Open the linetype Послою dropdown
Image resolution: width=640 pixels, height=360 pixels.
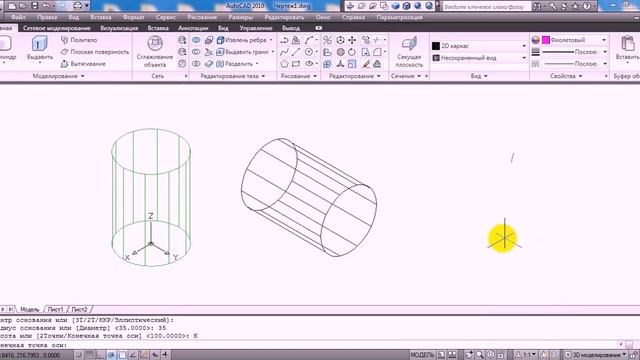(x=574, y=64)
